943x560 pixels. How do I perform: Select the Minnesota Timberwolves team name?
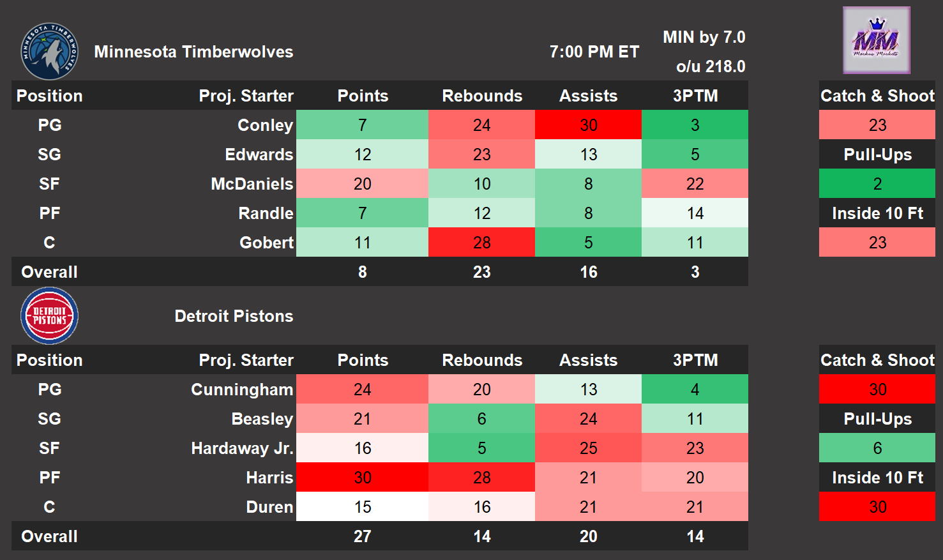(193, 52)
